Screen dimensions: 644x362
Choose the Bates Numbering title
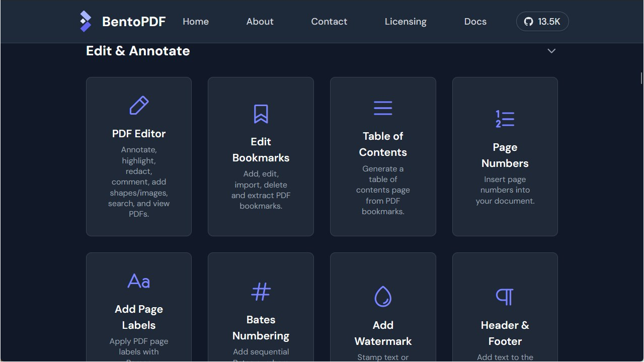(261, 328)
